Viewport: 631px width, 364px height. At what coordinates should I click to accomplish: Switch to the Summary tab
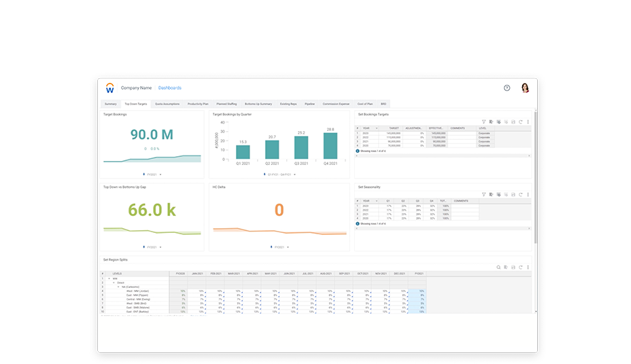[111, 104]
